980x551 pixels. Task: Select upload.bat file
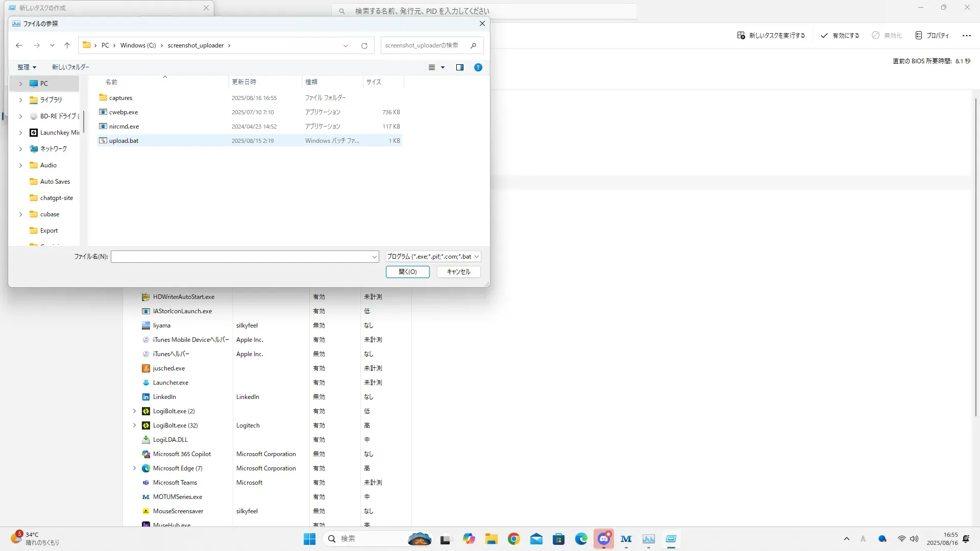pyautogui.click(x=124, y=141)
